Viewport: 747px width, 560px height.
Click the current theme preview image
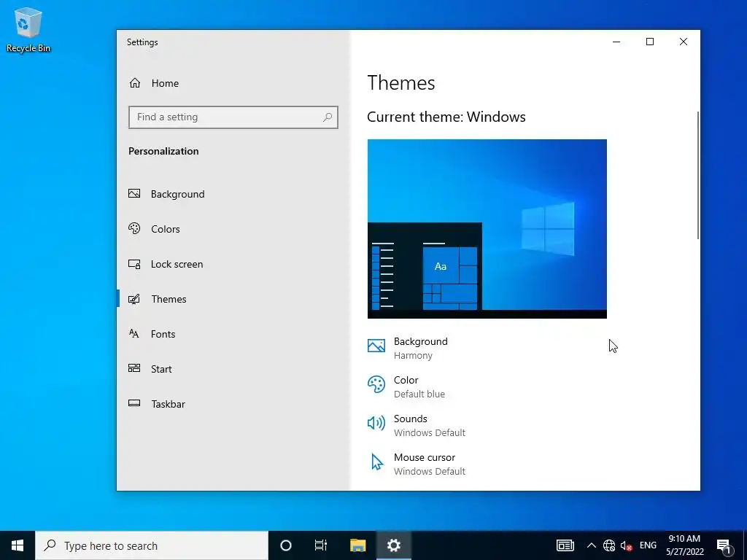click(487, 228)
